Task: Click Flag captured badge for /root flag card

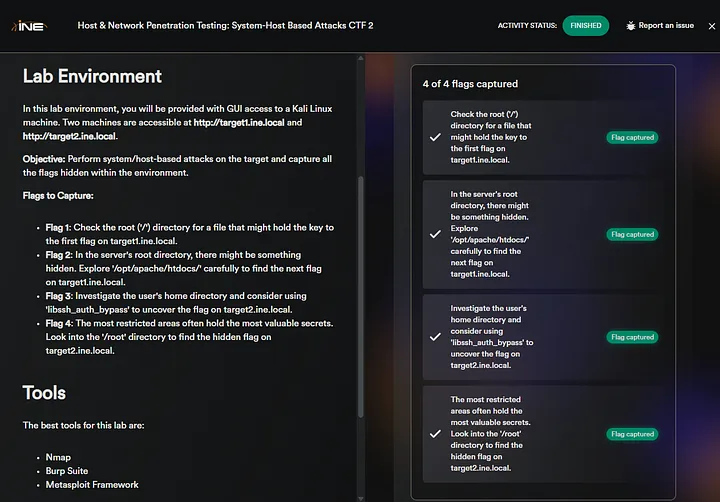Action: tap(632, 434)
